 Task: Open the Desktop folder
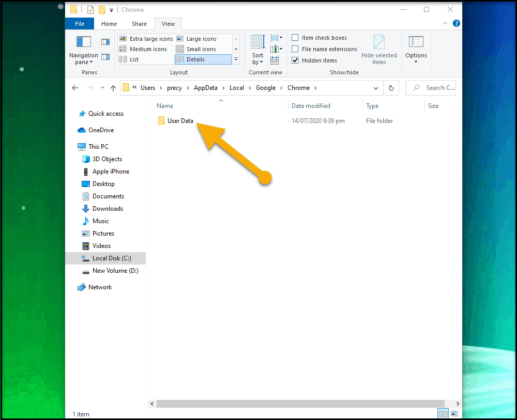tap(98, 184)
